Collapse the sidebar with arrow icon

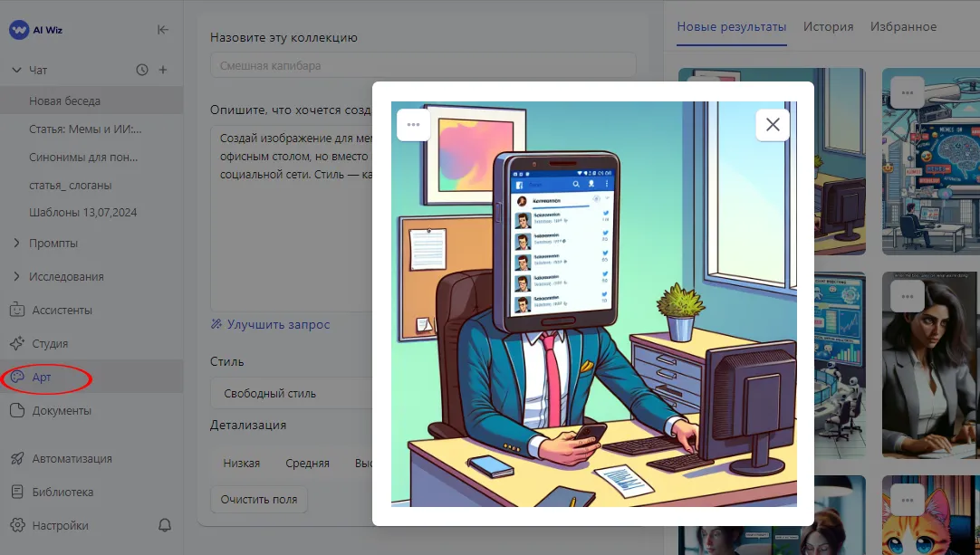click(x=163, y=30)
